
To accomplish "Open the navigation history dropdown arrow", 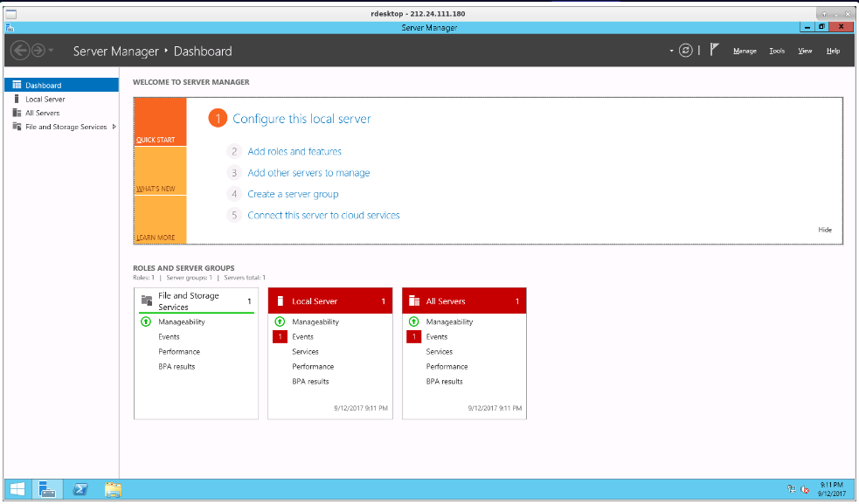I will [x=52, y=51].
